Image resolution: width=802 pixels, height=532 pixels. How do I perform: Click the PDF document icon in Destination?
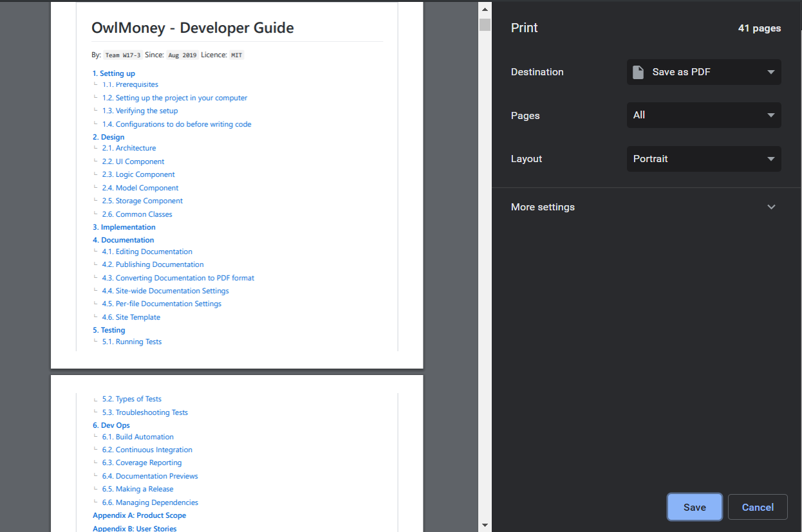click(x=638, y=72)
